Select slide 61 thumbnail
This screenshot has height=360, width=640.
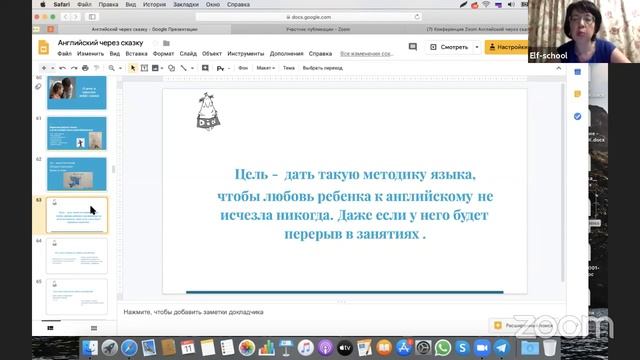click(77, 133)
